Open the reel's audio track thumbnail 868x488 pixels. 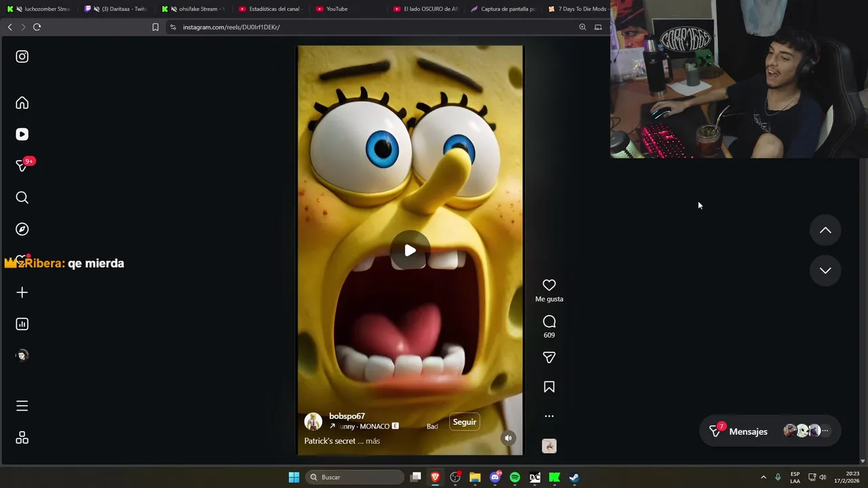[549, 446]
